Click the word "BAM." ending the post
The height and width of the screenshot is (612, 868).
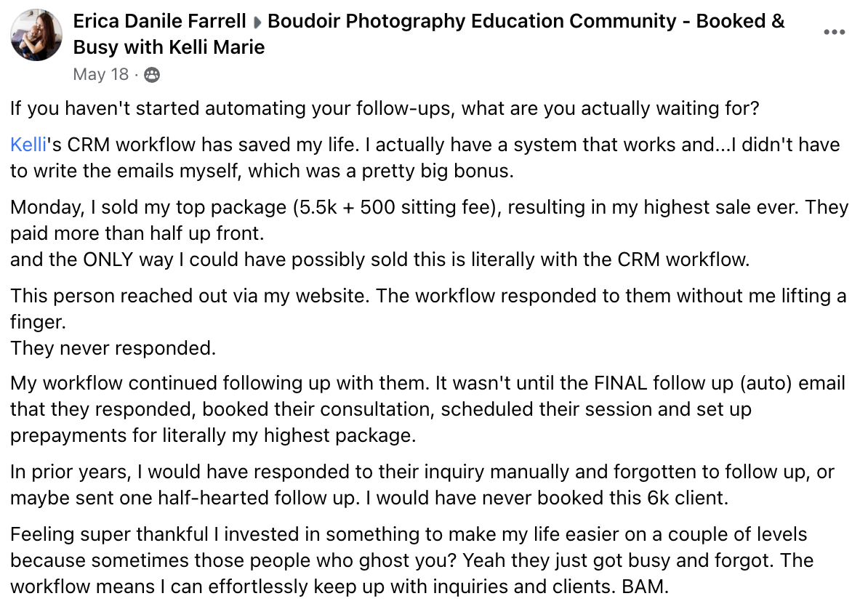click(645, 587)
